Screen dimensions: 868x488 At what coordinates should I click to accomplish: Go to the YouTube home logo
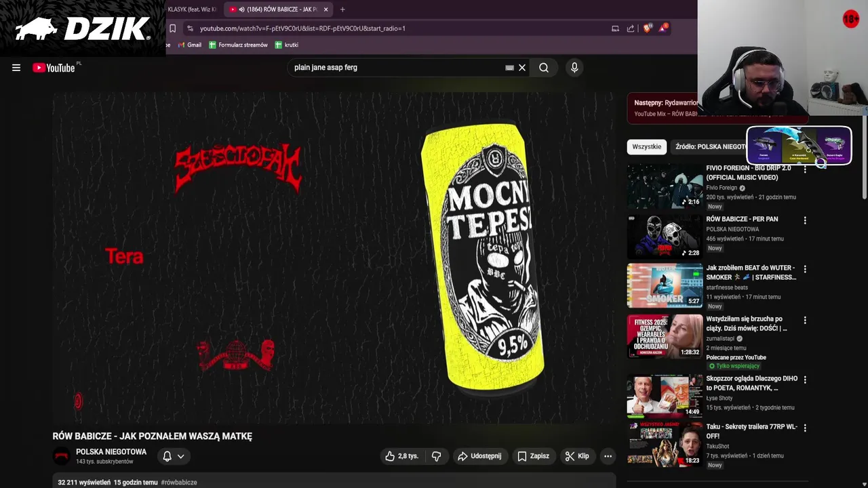pyautogui.click(x=54, y=68)
